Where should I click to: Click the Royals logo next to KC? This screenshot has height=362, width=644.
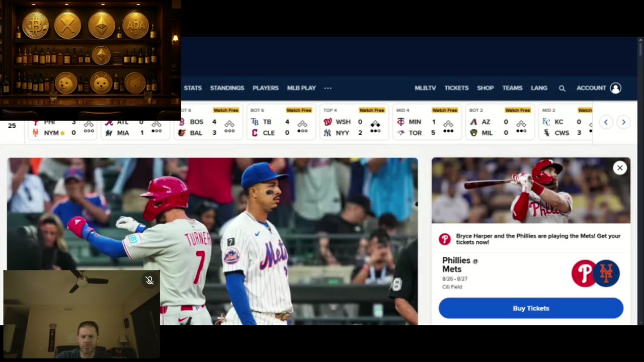pos(546,122)
